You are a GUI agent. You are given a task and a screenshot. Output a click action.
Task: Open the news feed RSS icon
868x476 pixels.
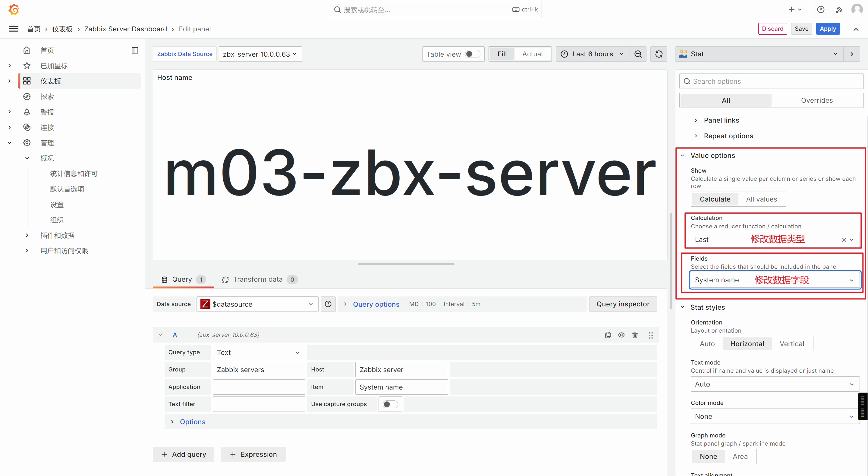[x=839, y=9]
